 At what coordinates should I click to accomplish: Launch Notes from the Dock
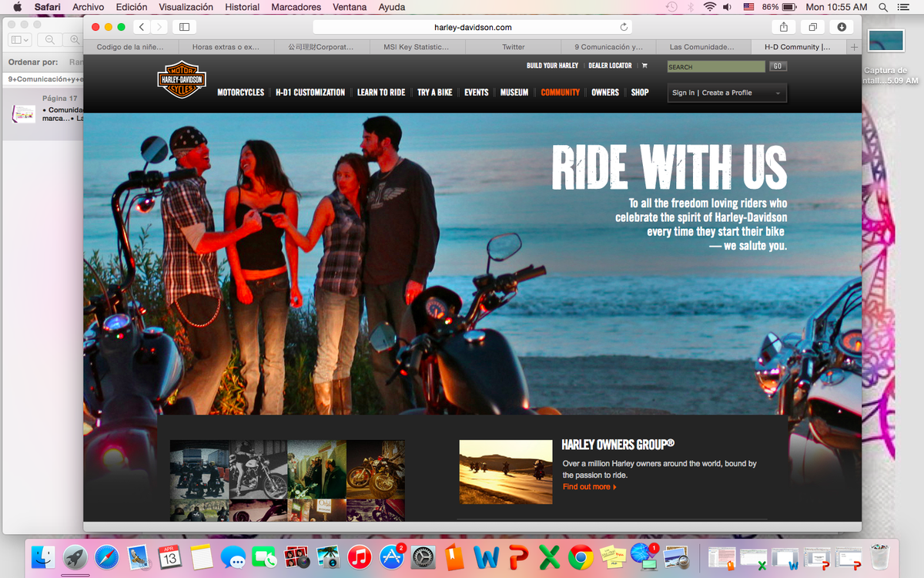202,556
